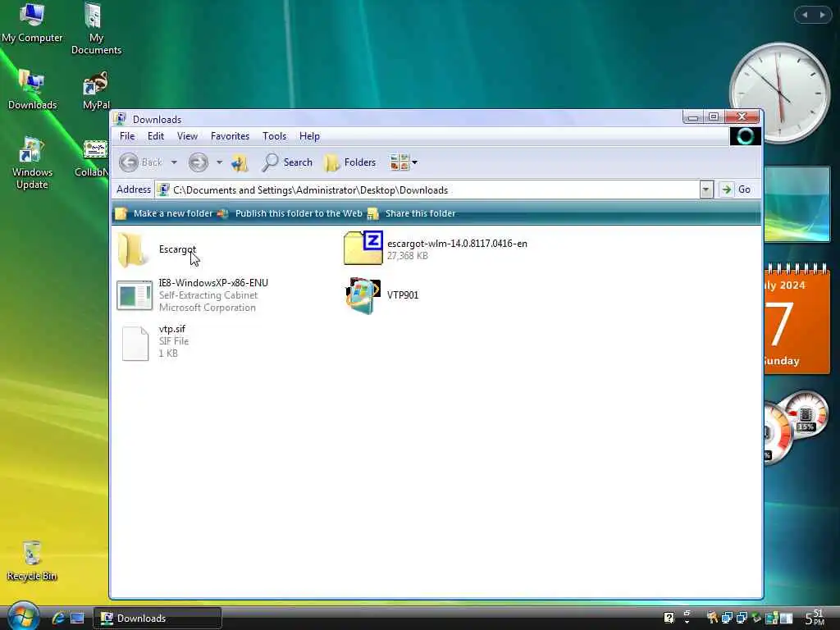Image resolution: width=840 pixels, height=630 pixels.
Task: Click the 27,368 KB size text
Action: click(407, 256)
